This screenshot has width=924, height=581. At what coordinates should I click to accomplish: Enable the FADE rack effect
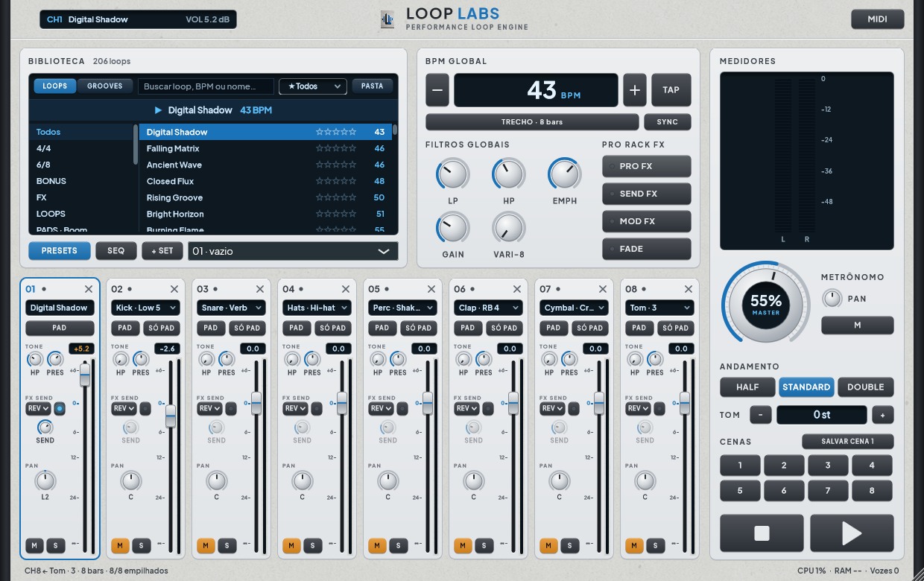(646, 249)
